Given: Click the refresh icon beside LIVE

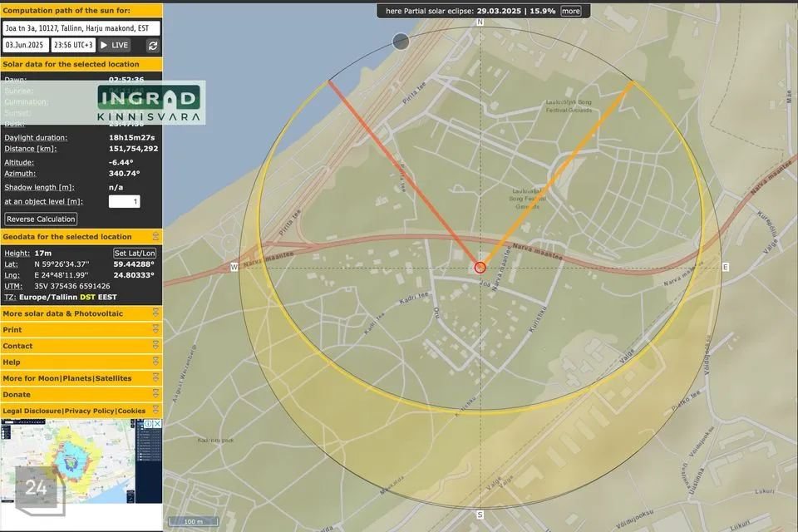Looking at the screenshot, I should point(153,45).
